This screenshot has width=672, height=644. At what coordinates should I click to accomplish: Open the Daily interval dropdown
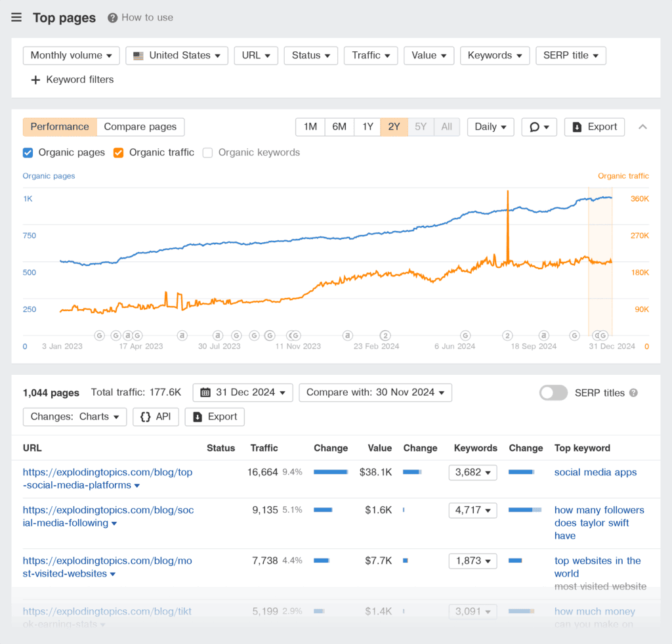(490, 127)
